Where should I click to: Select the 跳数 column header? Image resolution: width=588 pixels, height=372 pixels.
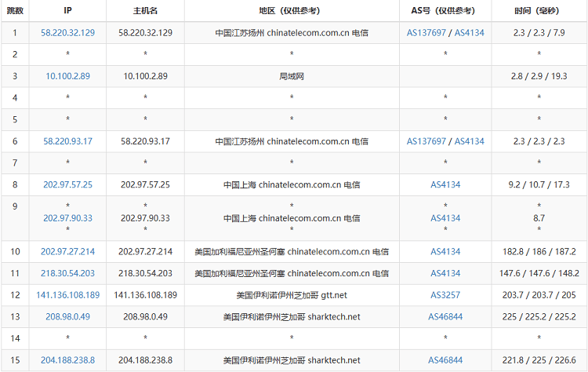(x=15, y=10)
